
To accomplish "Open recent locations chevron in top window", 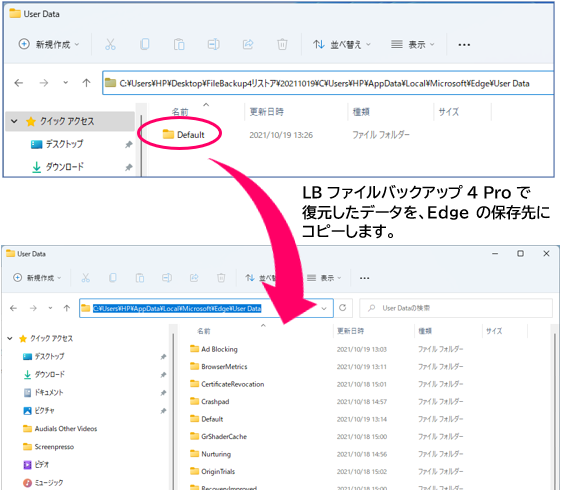I will tap(66, 83).
